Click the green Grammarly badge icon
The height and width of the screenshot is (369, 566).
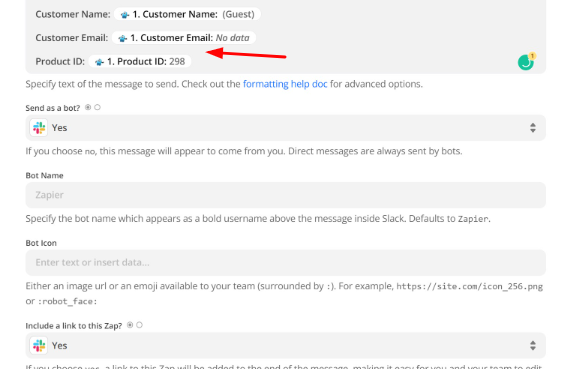pos(526,62)
